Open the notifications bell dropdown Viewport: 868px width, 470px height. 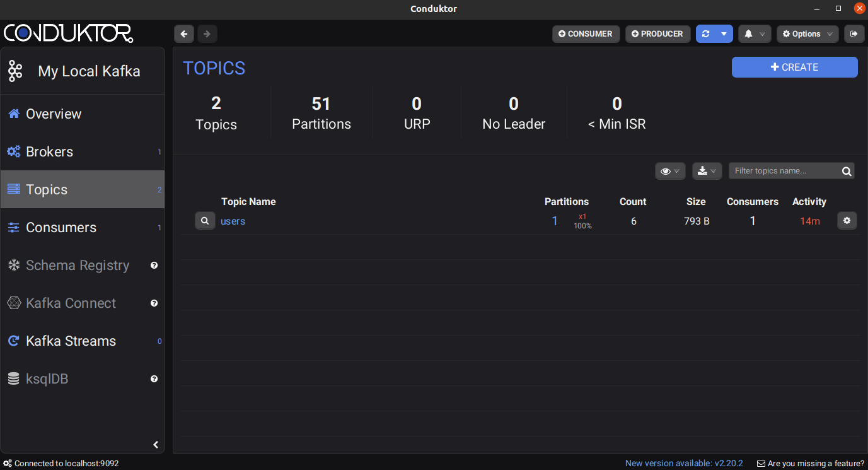point(755,34)
